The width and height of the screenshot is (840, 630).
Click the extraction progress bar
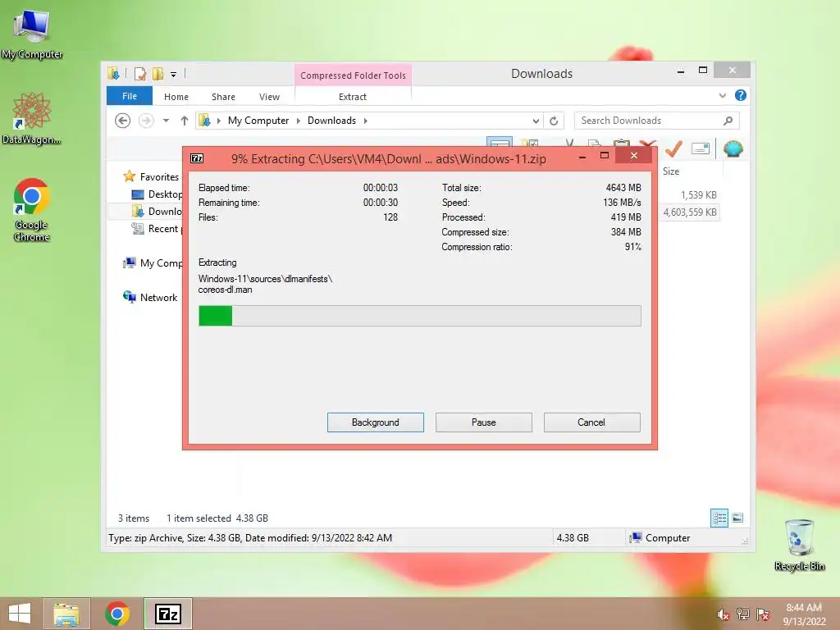419,316
